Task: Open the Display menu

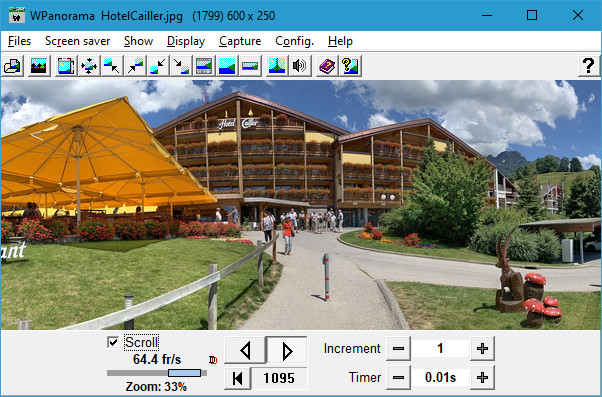Action: [186, 41]
